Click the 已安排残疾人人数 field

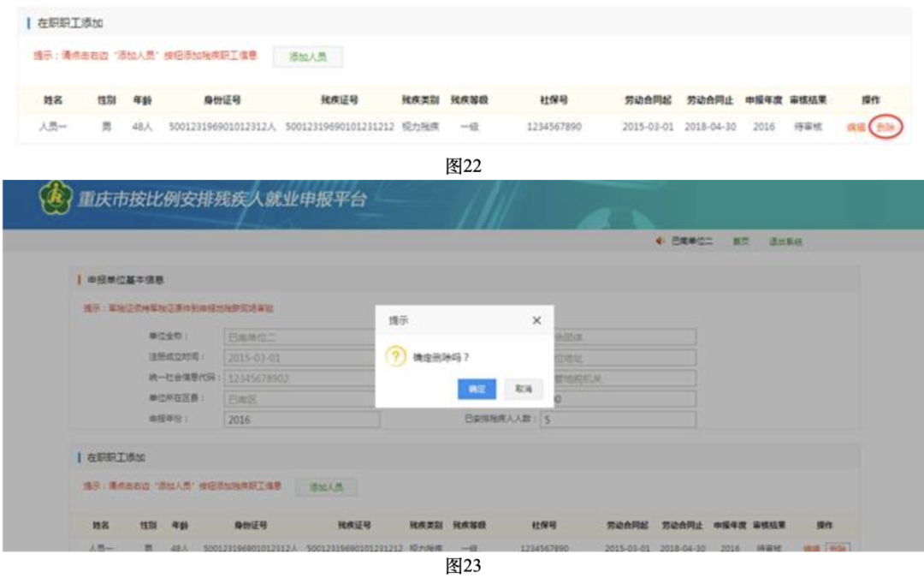coord(617,420)
